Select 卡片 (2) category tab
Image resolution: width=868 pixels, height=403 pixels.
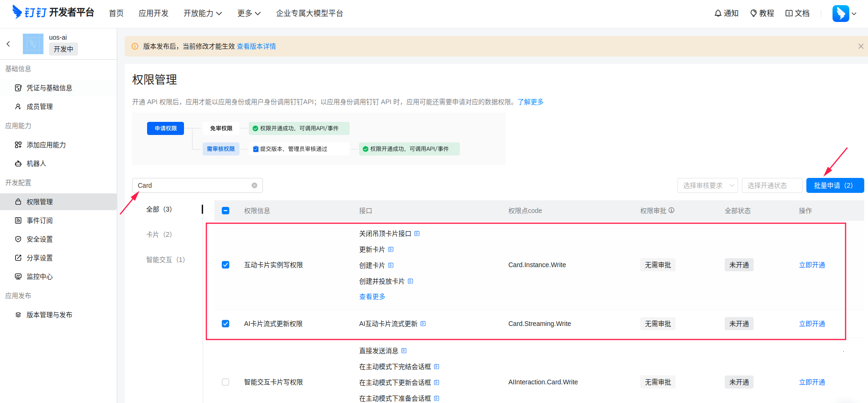click(x=159, y=234)
